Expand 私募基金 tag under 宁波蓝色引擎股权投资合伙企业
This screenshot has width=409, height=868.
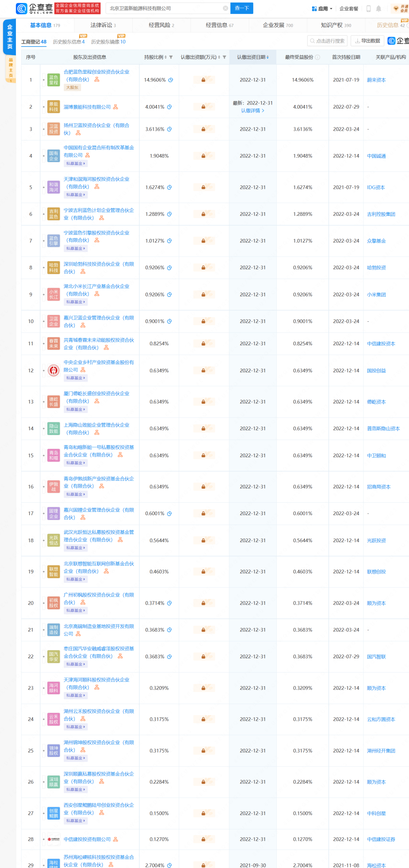[x=75, y=249]
